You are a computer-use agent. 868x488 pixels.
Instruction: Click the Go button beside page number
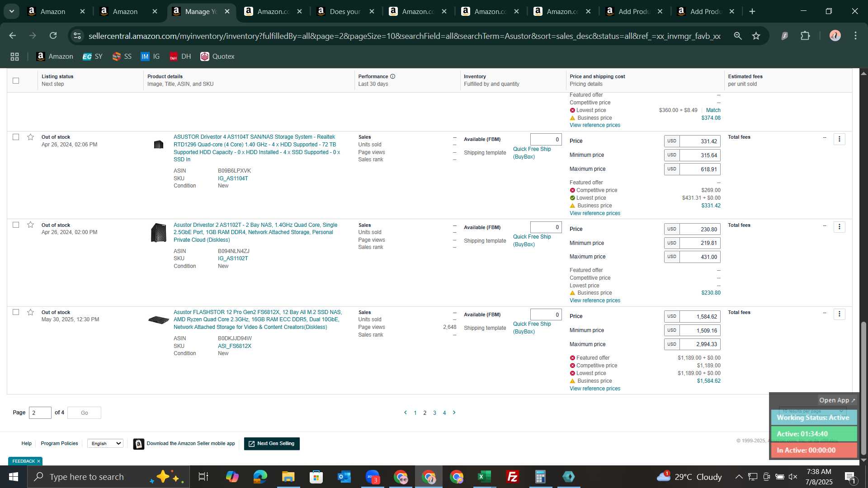click(x=85, y=413)
